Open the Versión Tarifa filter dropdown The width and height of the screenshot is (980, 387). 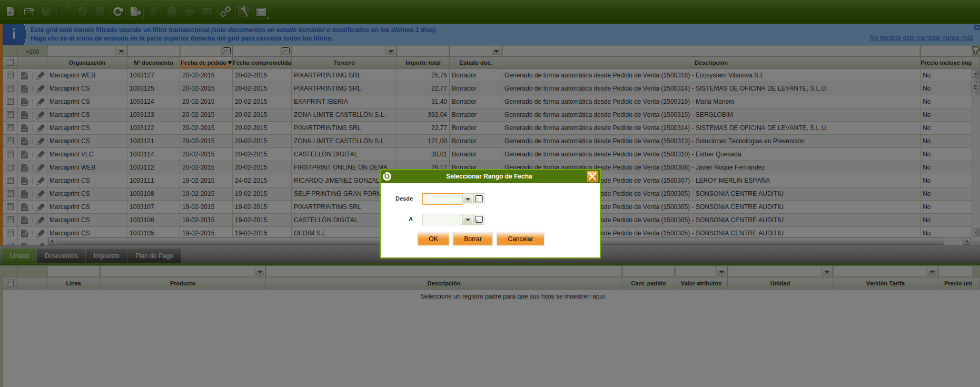click(932, 272)
